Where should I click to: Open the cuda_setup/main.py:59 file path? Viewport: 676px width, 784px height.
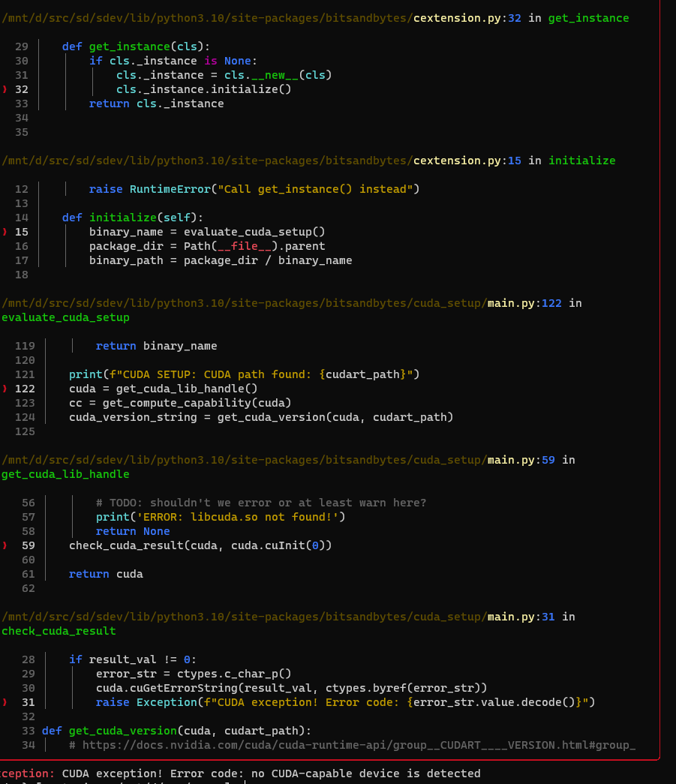[x=521, y=459]
